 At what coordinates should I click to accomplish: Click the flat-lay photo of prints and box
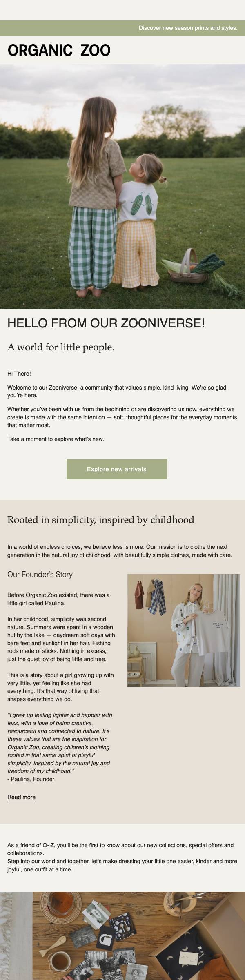[x=122, y=936]
